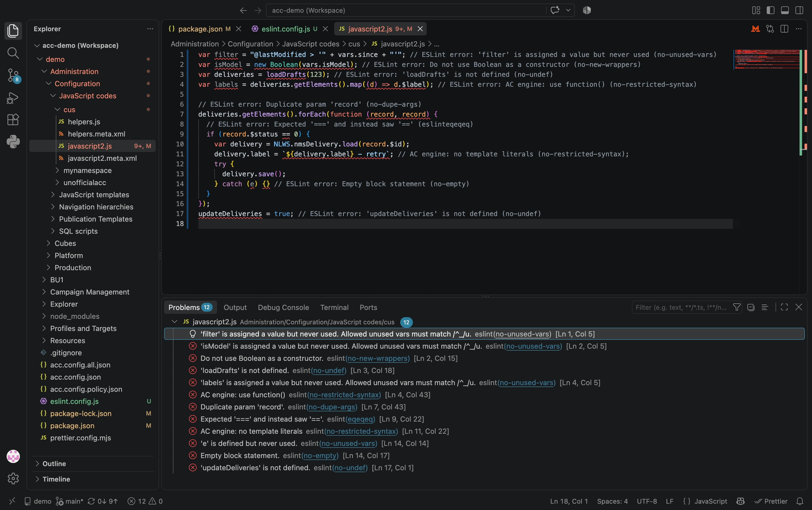The height and width of the screenshot is (510, 812).
Task: Close the javascript2.js editor tab
Action: click(420, 29)
